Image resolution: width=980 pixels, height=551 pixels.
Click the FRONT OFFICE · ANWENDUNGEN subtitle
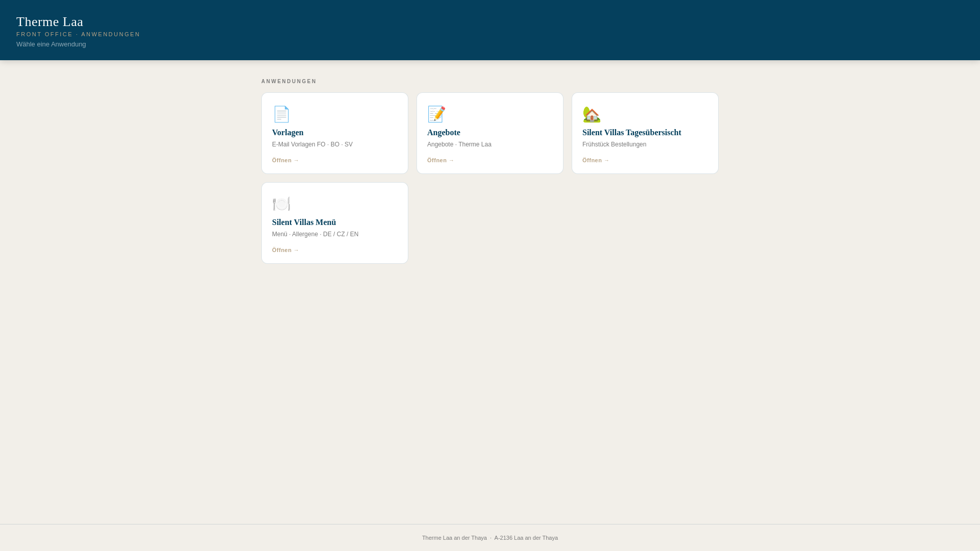[x=78, y=34]
